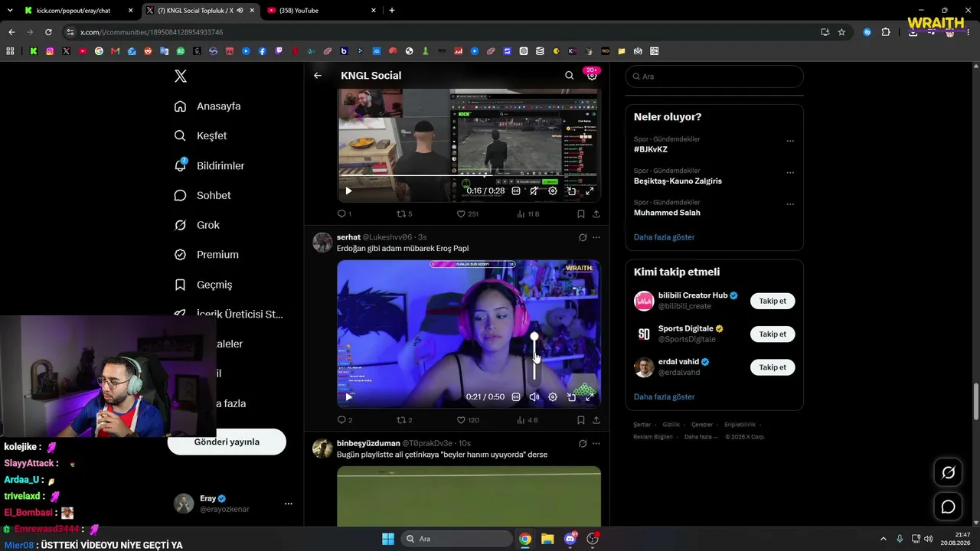Open settings gear of the 0:16 video

coord(553,191)
